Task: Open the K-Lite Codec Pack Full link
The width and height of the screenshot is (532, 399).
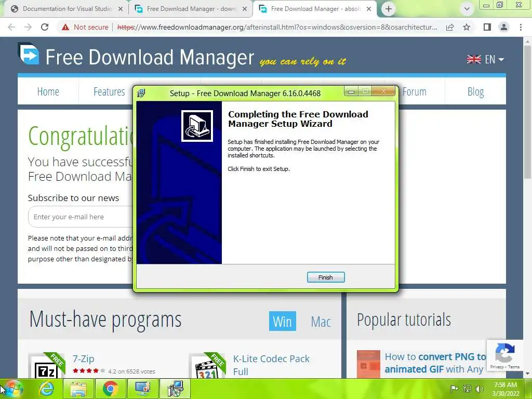Action: click(x=271, y=365)
